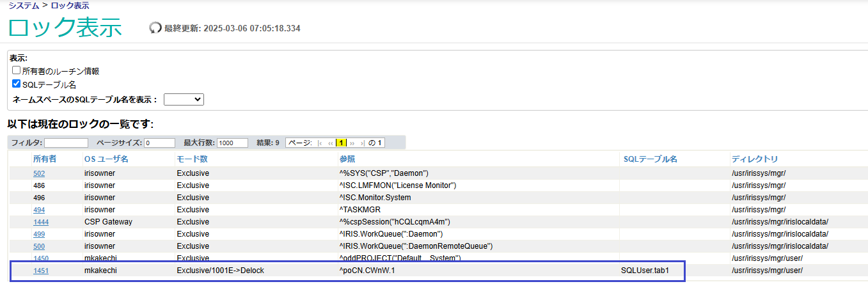This screenshot has width=868, height=291.
Task: Click ^%SYS("CSP","Daemon") reference cell
Action: point(384,173)
